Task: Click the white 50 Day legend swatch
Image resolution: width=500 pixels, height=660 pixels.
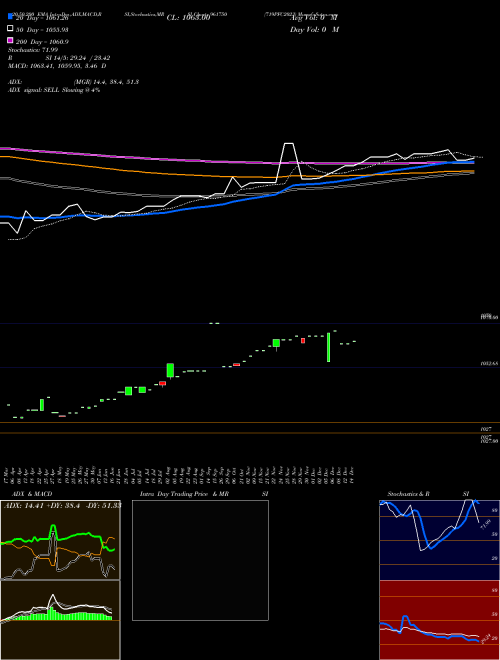Action: pyautogui.click(x=11, y=29)
